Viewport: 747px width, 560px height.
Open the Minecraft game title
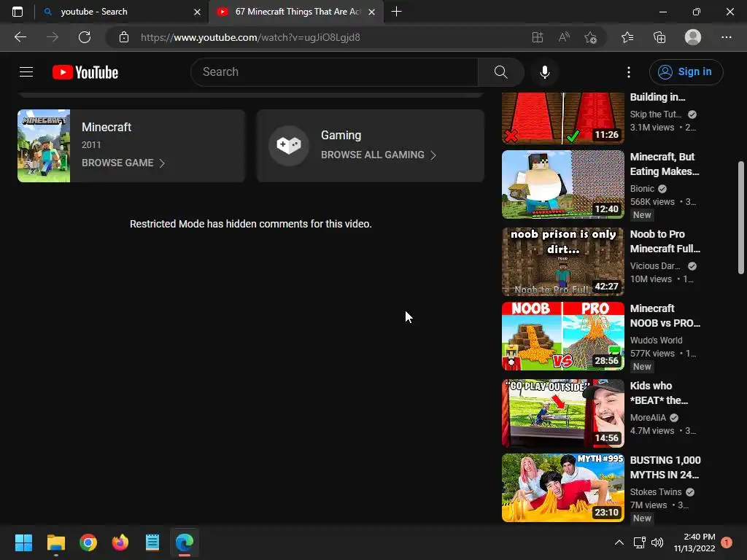107,127
